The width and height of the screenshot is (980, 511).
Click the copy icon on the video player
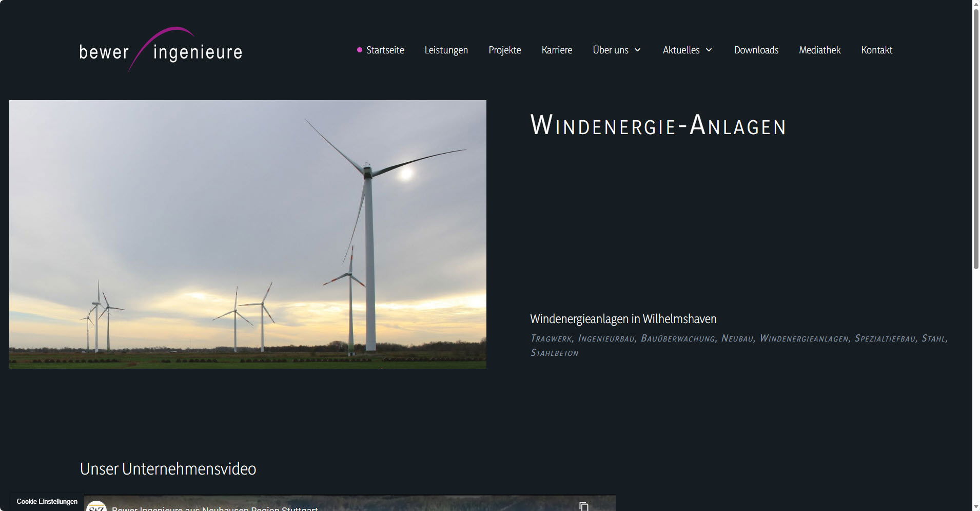point(584,506)
